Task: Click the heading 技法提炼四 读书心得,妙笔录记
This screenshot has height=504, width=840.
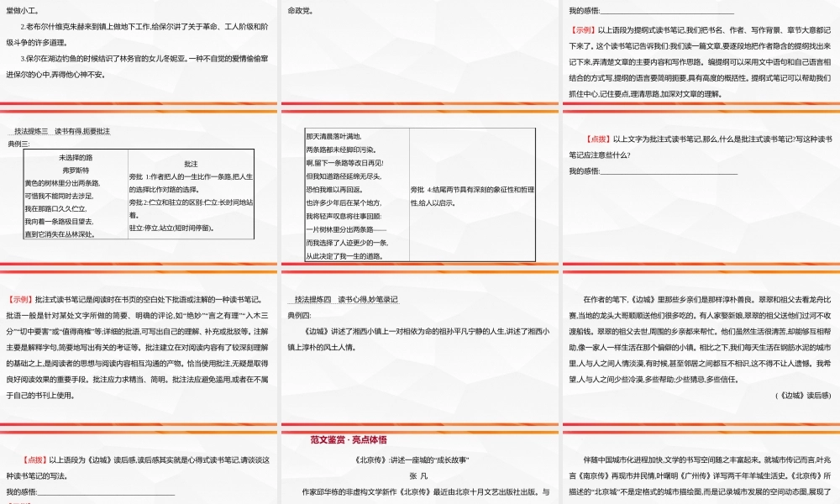Action: coord(347,299)
